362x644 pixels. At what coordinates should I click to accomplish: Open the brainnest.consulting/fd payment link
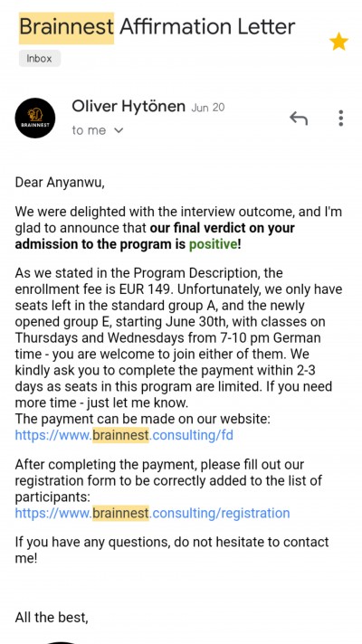(x=124, y=435)
